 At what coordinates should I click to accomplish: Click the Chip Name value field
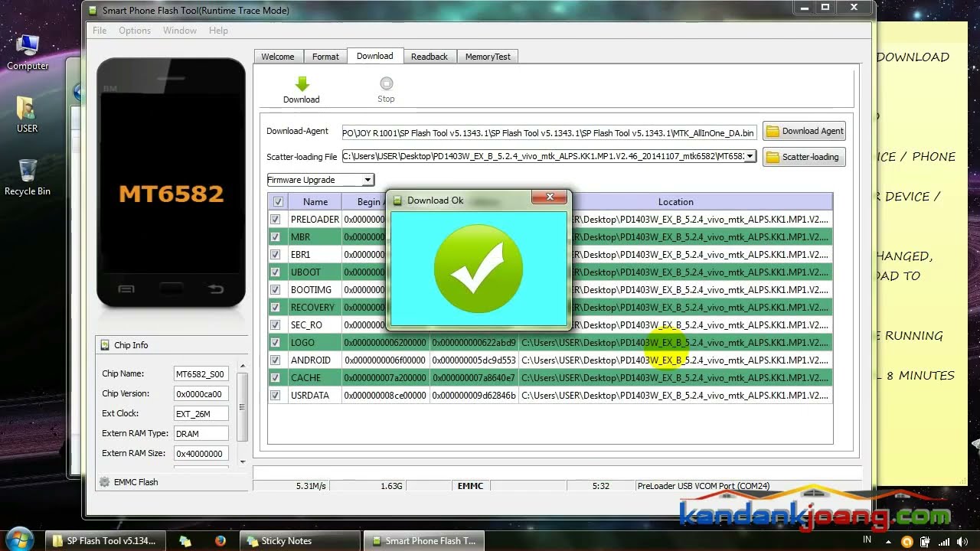coord(201,374)
